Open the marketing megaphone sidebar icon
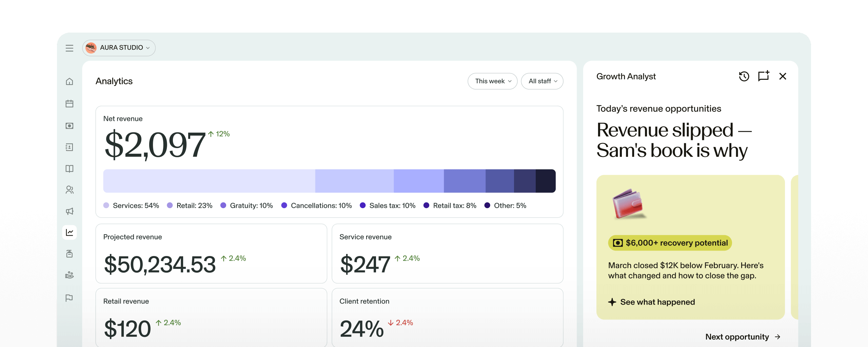The height and width of the screenshot is (347, 868). click(70, 211)
